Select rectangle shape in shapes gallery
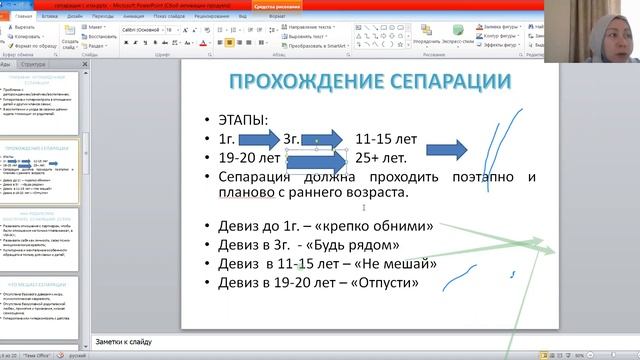 (384, 28)
